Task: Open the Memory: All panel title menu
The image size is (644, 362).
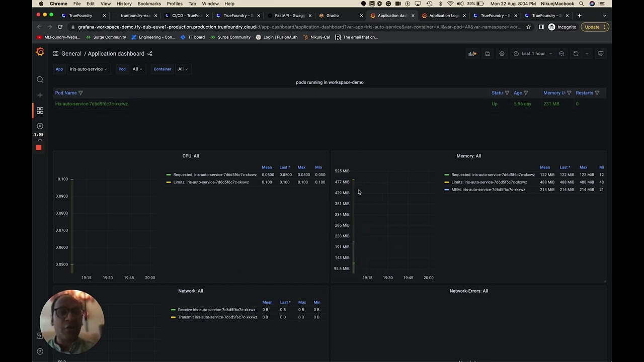Action: click(x=468, y=156)
